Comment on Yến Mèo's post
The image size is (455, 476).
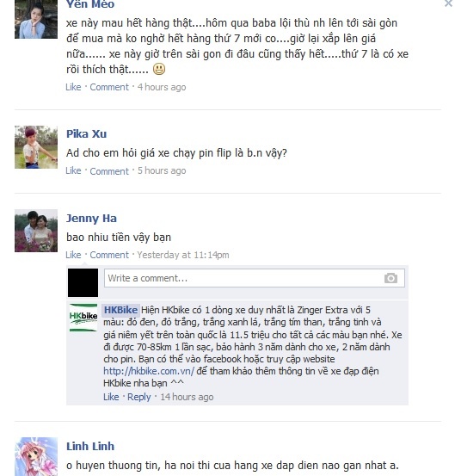click(x=109, y=87)
